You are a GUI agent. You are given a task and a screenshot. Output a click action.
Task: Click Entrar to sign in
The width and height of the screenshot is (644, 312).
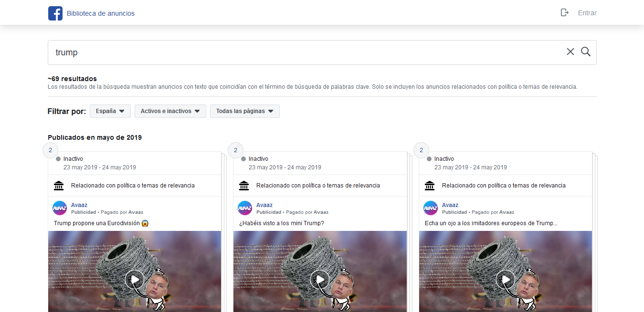pos(587,13)
